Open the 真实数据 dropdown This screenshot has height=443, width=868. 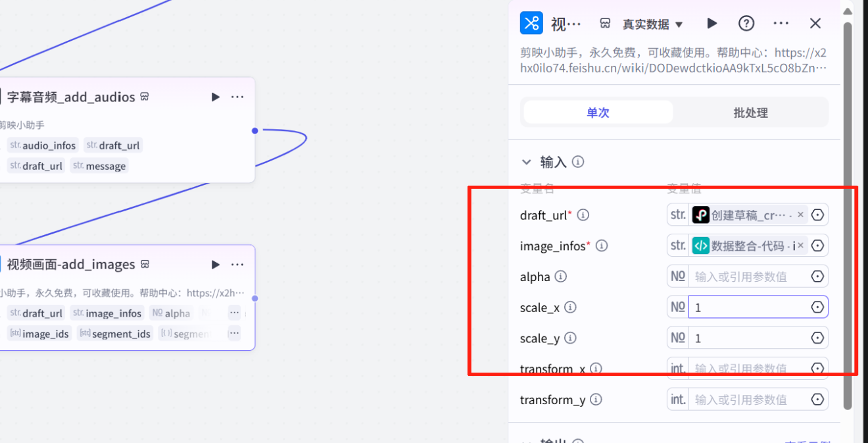[x=653, y=24]
